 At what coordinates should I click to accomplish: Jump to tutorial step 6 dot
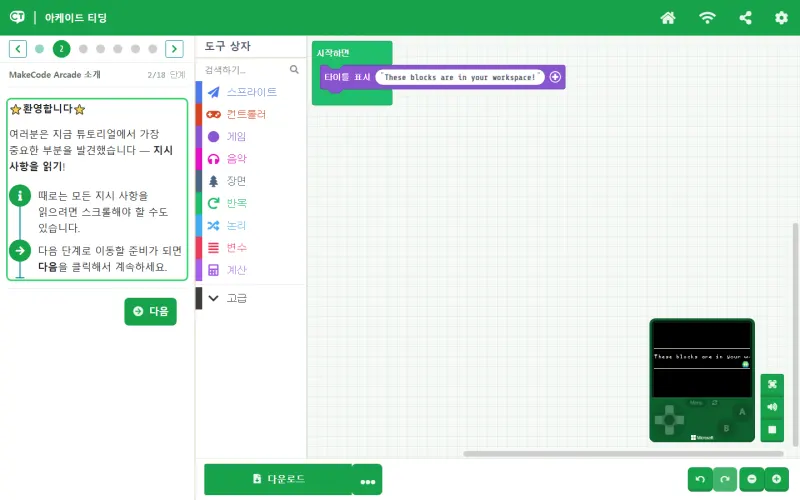[x=135, y=49]
